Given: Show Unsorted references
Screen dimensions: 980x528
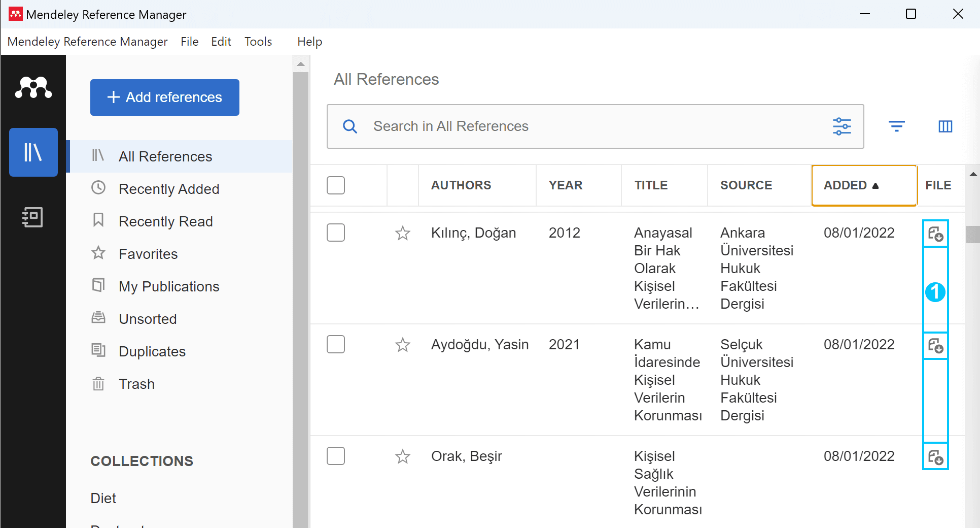Looking at the screenshot, I should (x=180, y=319).
